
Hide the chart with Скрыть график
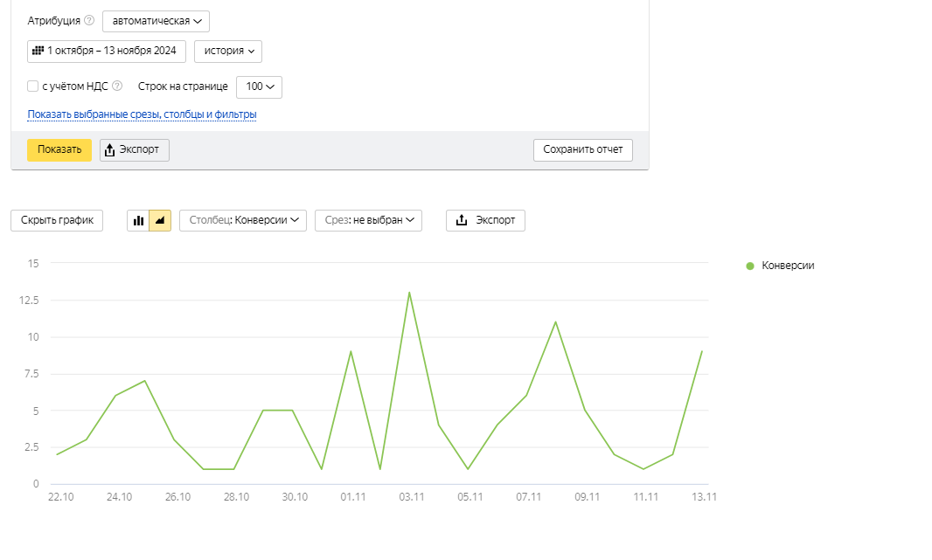pos(57,221)
